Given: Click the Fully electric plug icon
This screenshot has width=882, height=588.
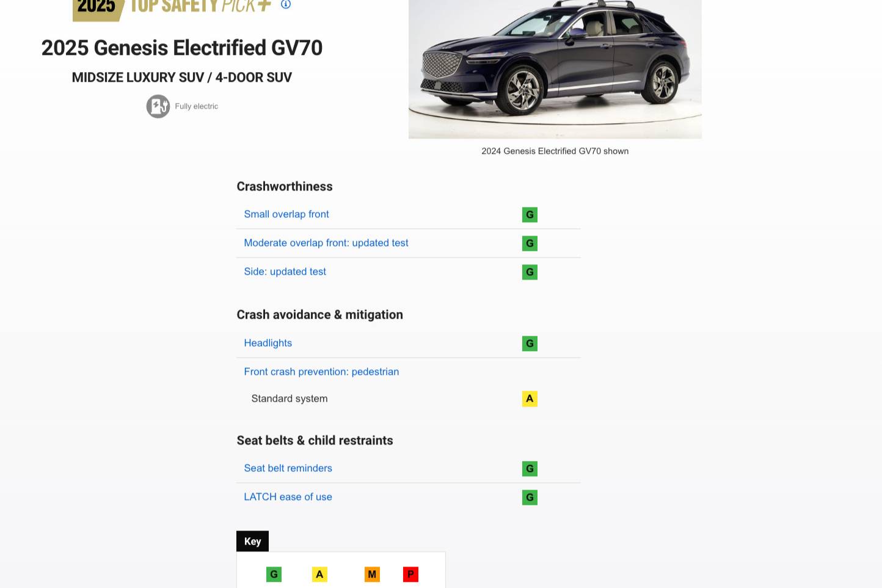Looking at the screenshot, I should coord(158,106).
